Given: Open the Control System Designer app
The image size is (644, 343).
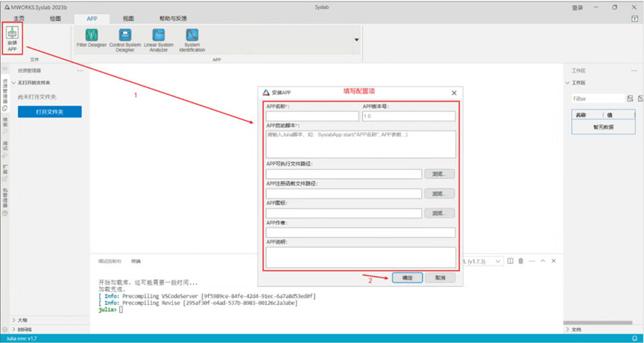Looking at the screenshot, I should pyautogui.click(x=125, y=40).
